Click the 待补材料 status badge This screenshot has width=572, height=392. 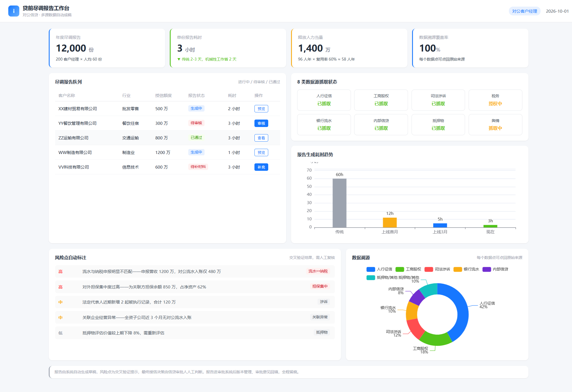point(198,167)
